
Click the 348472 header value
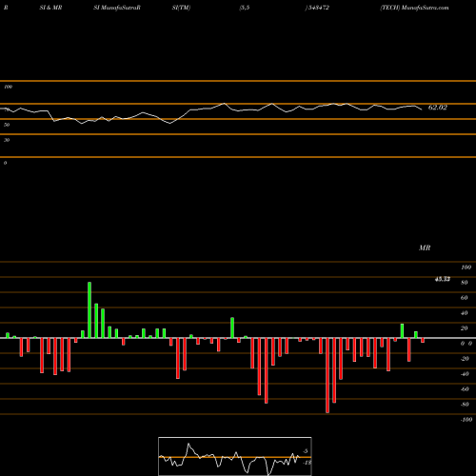[x=319, y=8]
